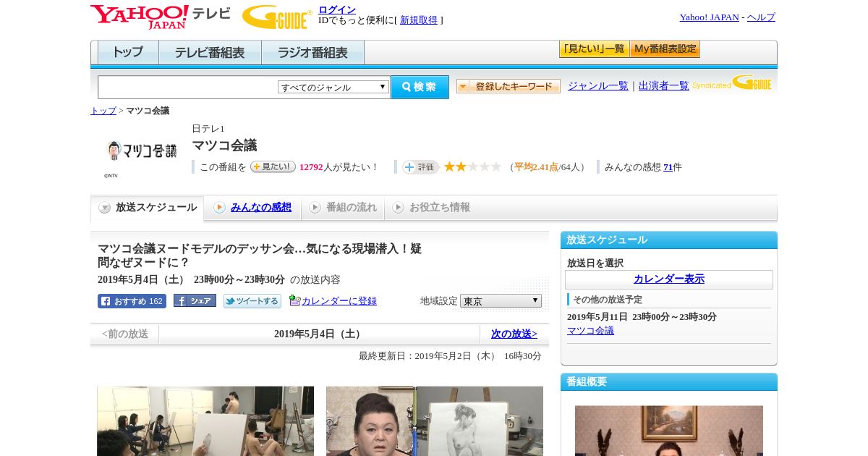Open the ジャンル一覧 link

[x=598, y=86]
